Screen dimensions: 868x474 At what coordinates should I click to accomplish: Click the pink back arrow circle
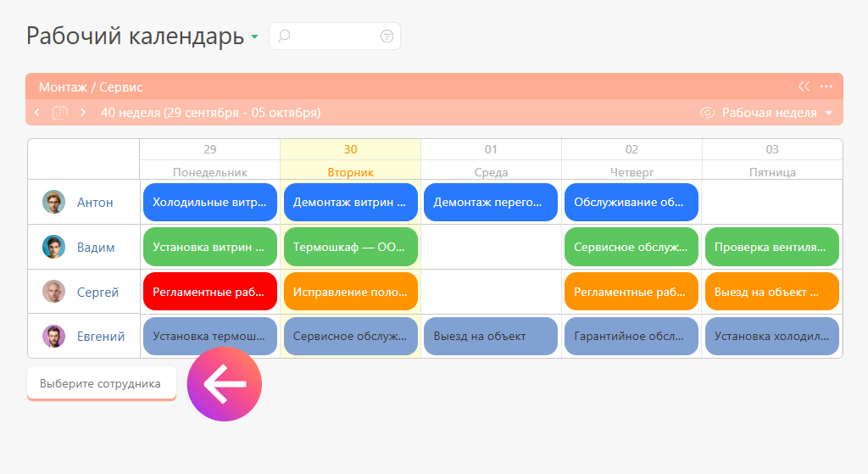[225, 384]
